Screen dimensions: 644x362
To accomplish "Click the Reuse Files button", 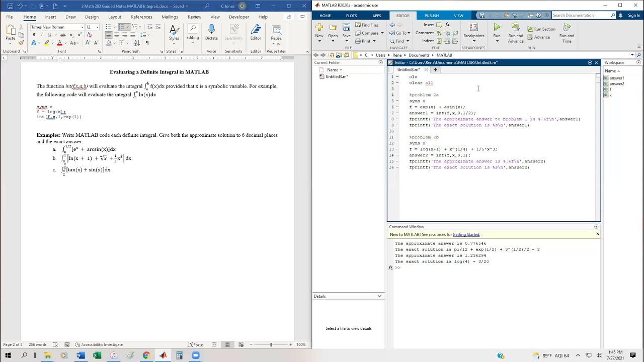I will [x=276, y=34].
